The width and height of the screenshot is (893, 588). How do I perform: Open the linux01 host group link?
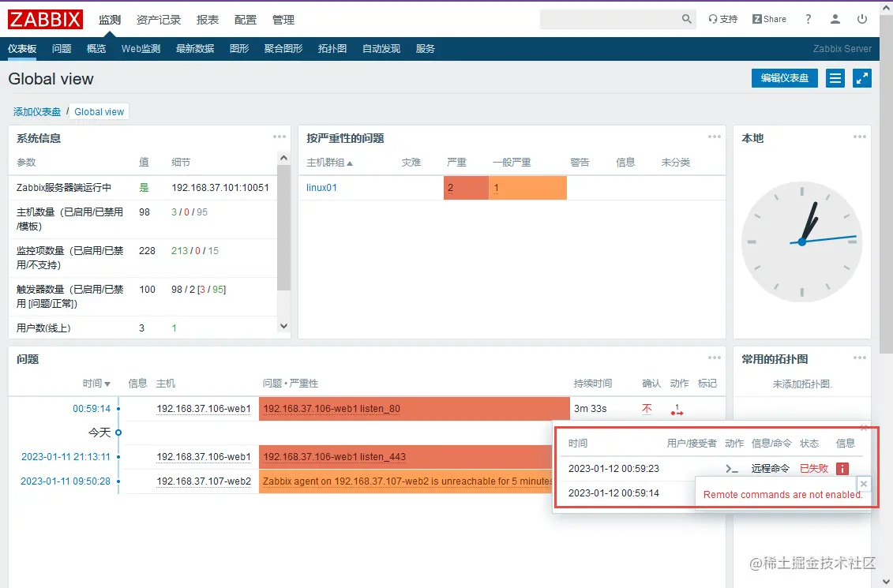(x=321, y=187)
